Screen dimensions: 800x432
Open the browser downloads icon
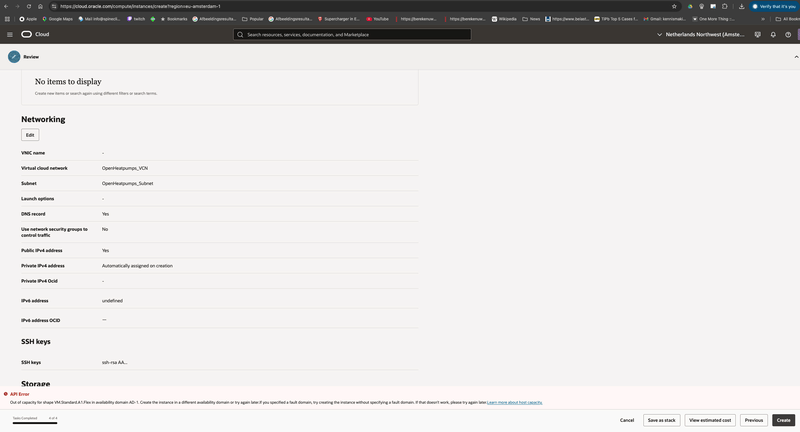click(741, 6)
